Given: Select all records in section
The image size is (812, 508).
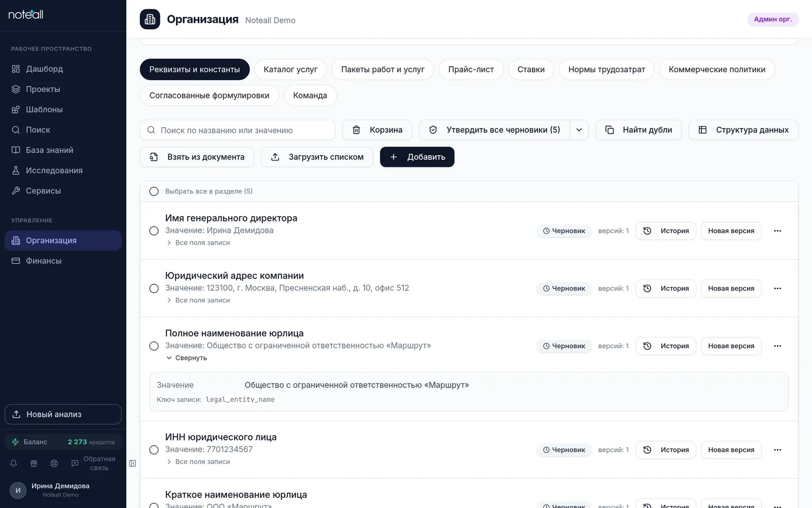Looking at the screenshot, I should tap(154, 192).
